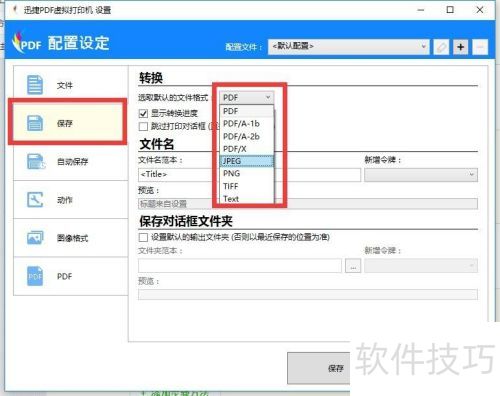Image resolution: width=500 pixels, height=396 pixels.
Task: Maximize the settings window
Action: [x=450, y=10]
